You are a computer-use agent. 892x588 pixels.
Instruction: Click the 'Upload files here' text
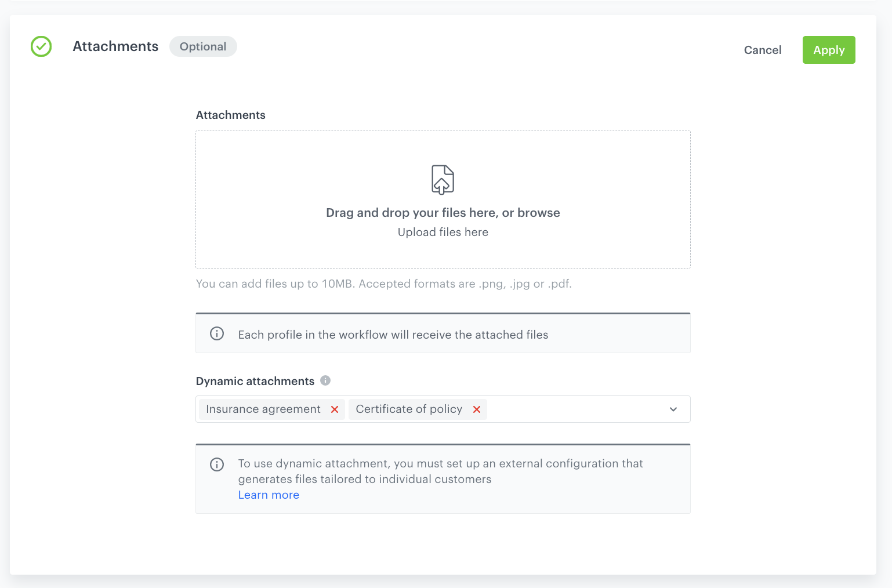(443, 233)
